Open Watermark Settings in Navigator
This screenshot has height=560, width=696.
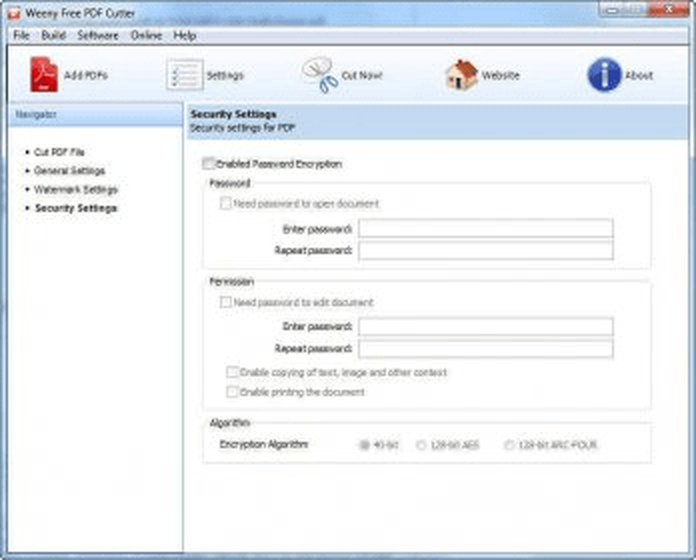76,190
